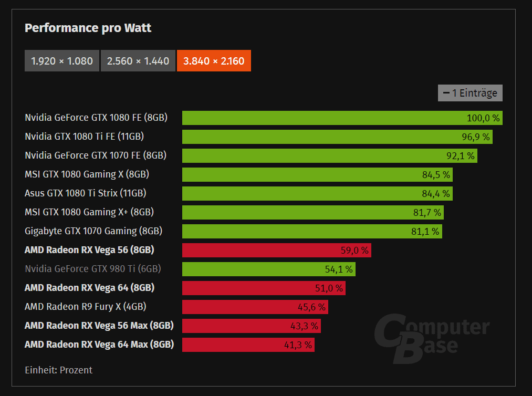Click the Nvidia GeForce GTX 1080 FE label

[x=96, y=118]
